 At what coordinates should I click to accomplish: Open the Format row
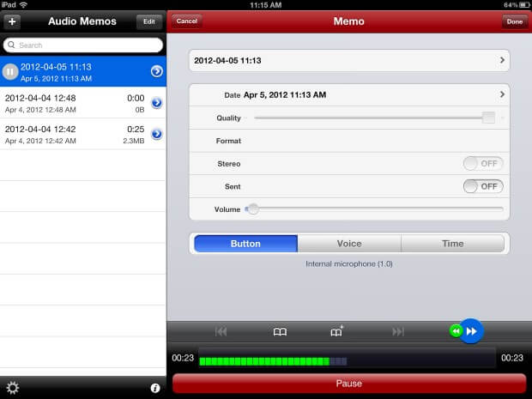pyautogui.click(x=349, y=141)
